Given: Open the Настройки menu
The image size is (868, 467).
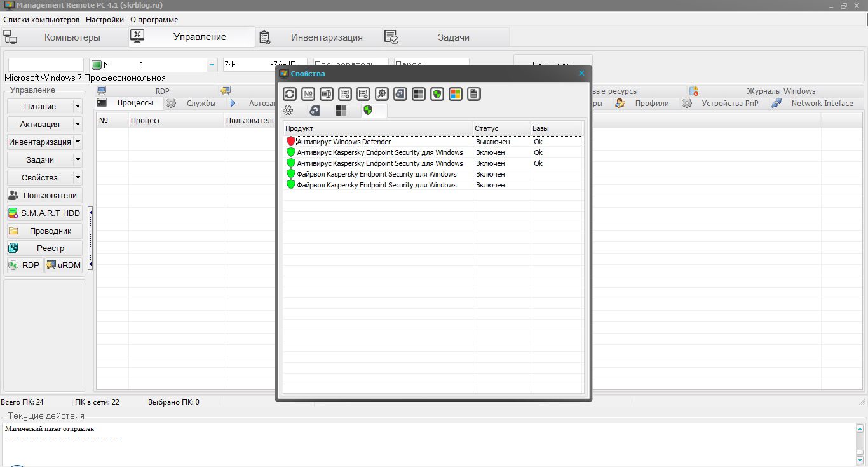Looking at the screenshot, I should tap(105, 20).
